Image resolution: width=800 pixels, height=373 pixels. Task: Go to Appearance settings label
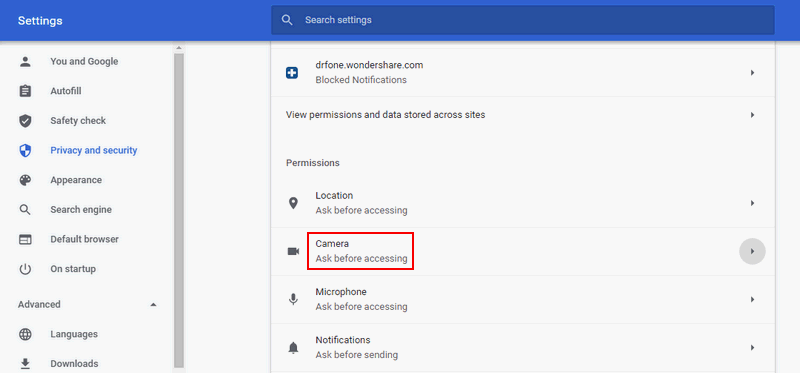click(76, 180)
